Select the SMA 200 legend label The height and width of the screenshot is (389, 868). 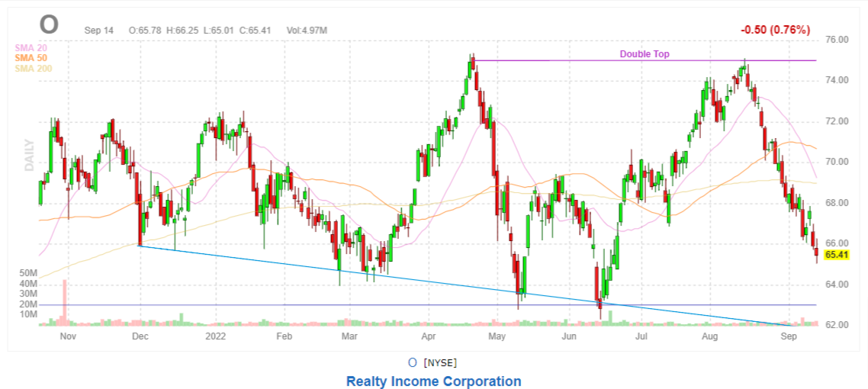[x=33, y=68]
